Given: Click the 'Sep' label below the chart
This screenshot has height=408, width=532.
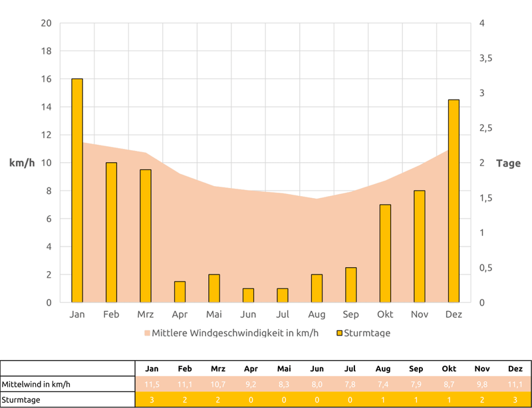Looking at the screenshot, I should (350, 314).
